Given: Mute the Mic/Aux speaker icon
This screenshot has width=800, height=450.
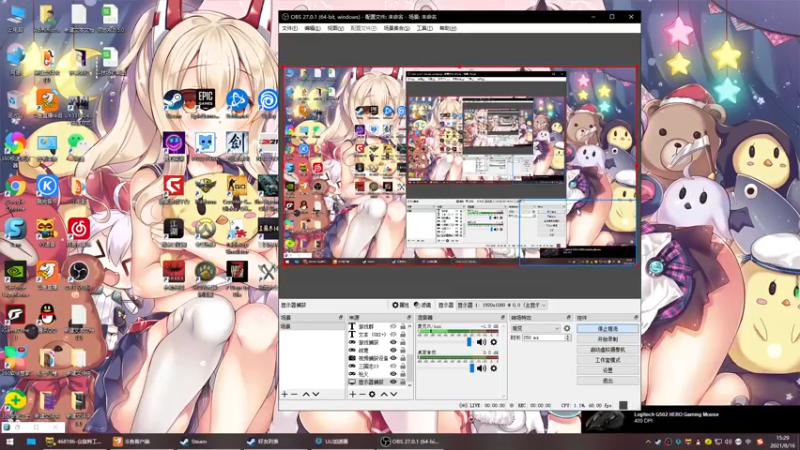Looking at the screenshot, I should point(481,342).
